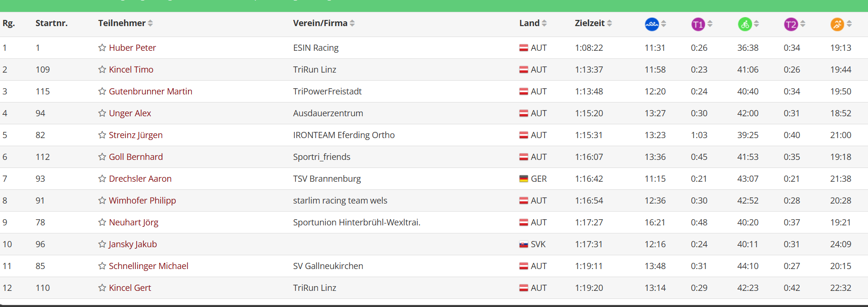Click the Startnr. column header
Image resolution: width=868 pixels, height=307 pixels.
coord(51,23)
